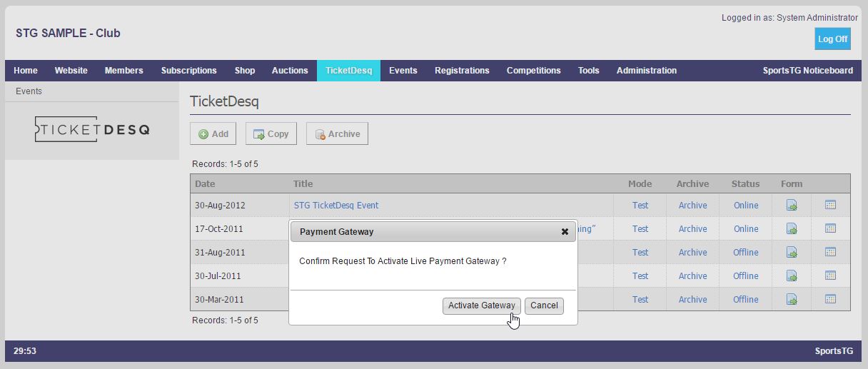Open calendar icon in 17-Oct-2011 row
The width and height of the screenshot is (868, 369).
pyautogui.click(x=830, y=228)
